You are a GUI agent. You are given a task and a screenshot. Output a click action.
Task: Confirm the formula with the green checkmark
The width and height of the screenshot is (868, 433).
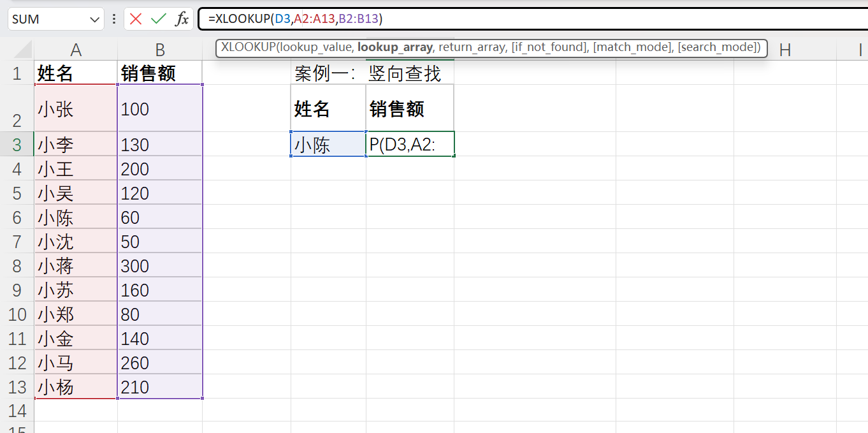coord(158,19)
